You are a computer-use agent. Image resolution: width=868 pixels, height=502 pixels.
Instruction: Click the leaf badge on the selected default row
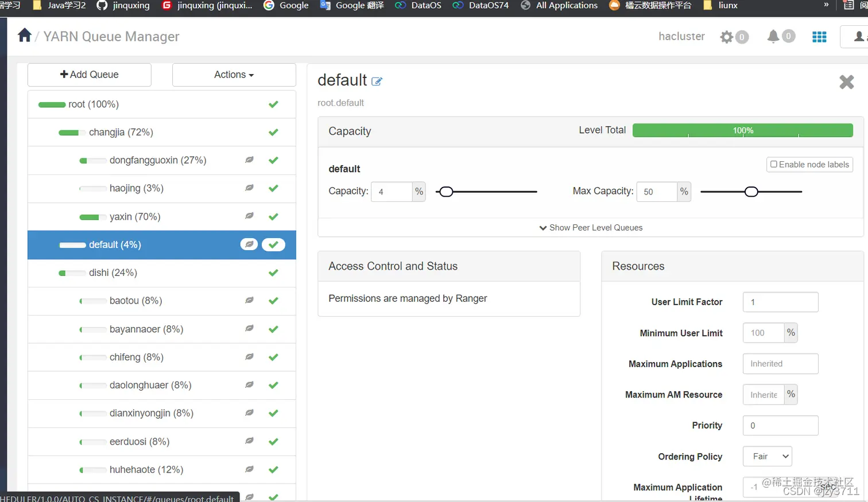click(249, 244)
